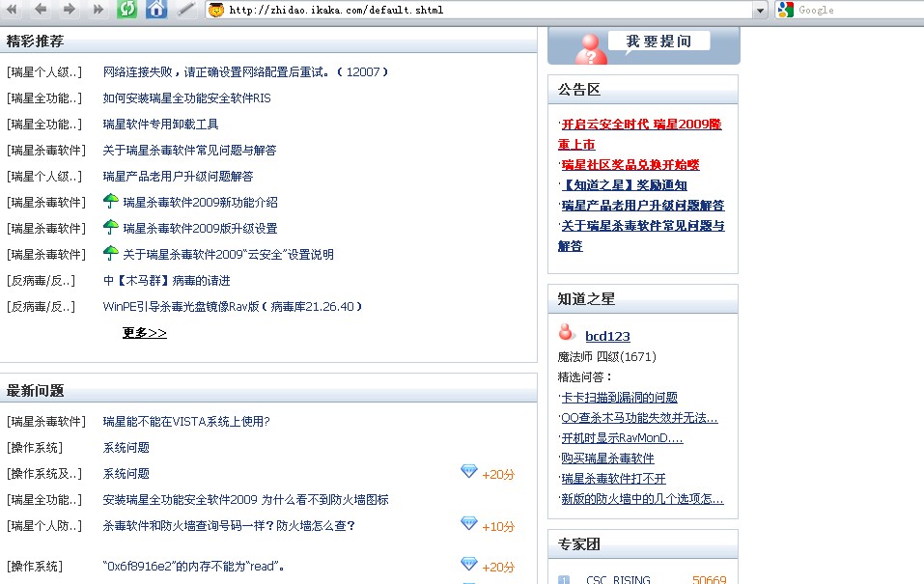Click the 我要提问 ask question button
Viewport: 924px width, 584px height.
(x=658, y=42)
